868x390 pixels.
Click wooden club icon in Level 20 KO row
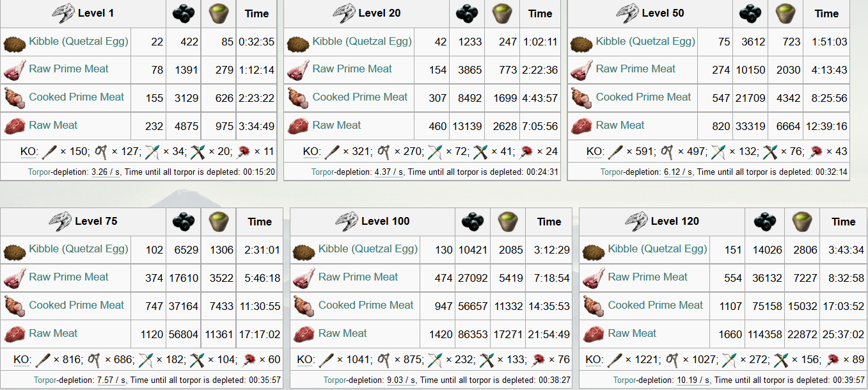pos(332,152)
